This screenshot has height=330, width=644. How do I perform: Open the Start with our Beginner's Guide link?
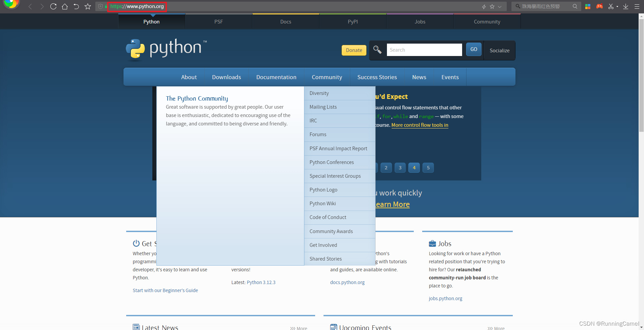click(165, 290)
